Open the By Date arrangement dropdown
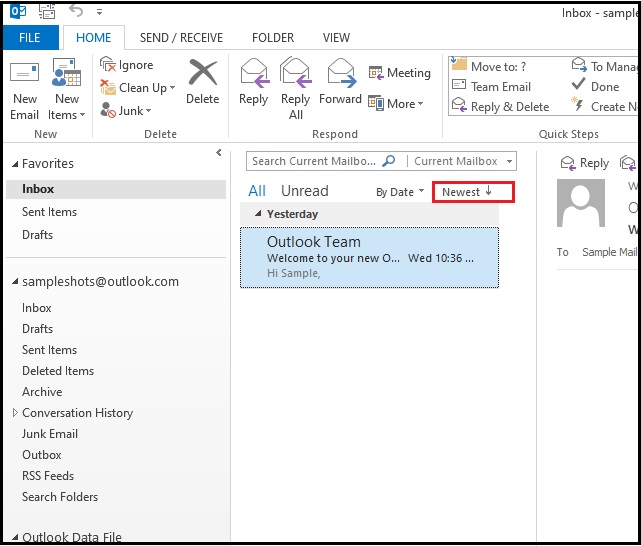 coord(400,192)
